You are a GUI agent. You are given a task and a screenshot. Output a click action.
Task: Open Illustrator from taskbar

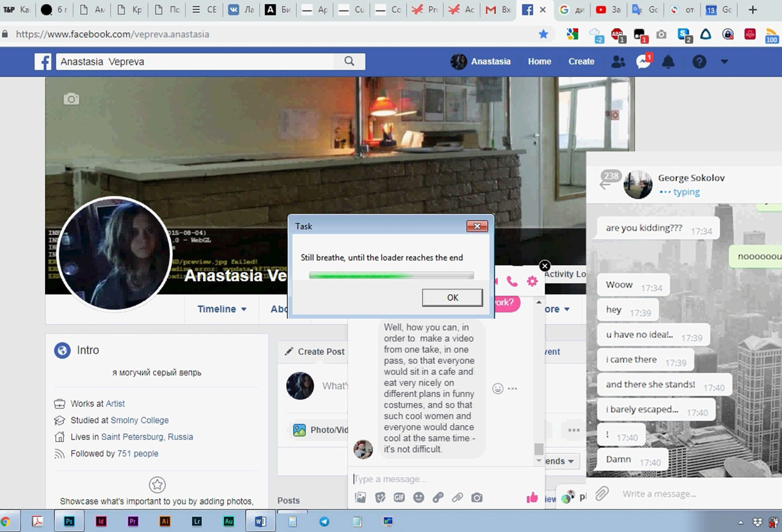click(x=165, y=521)
